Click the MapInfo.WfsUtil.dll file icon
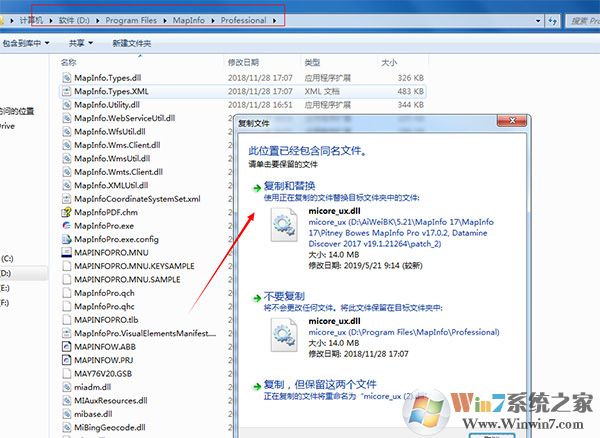 (67, 131)
